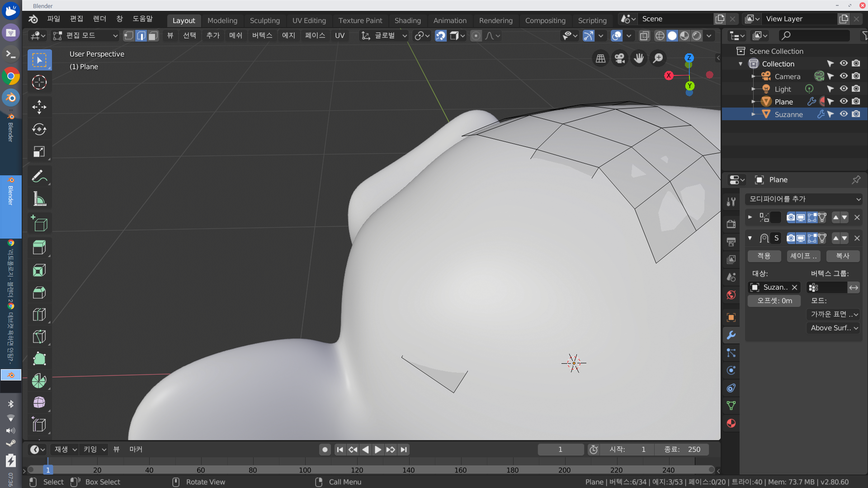Toggle snapping magnet
This screenshot has width=868, height=488.
(440, 36)
